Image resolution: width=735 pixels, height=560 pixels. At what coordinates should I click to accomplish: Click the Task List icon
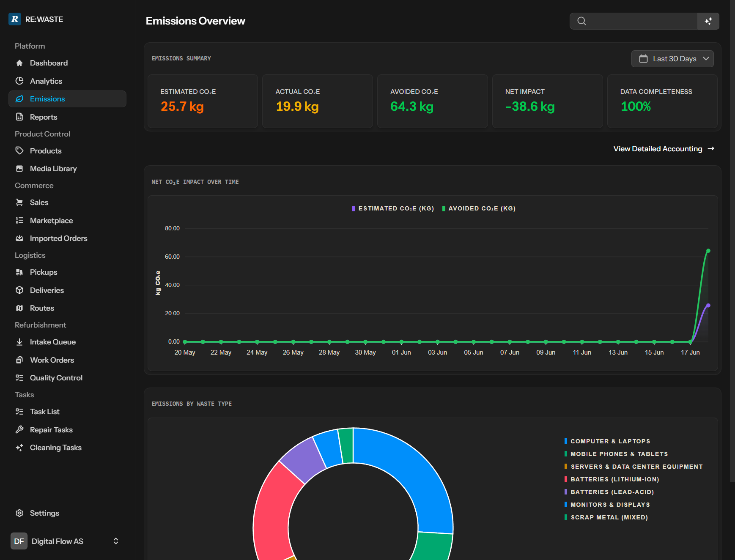coord(19,412)
